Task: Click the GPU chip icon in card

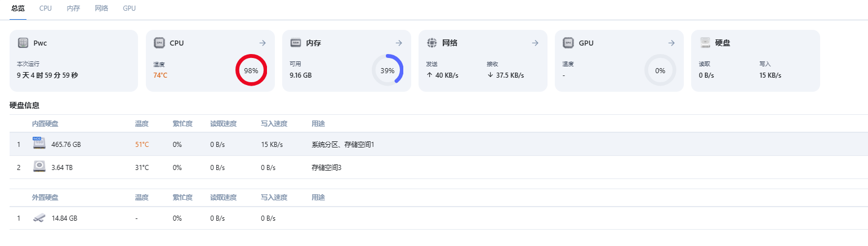Action: (568, 43)
